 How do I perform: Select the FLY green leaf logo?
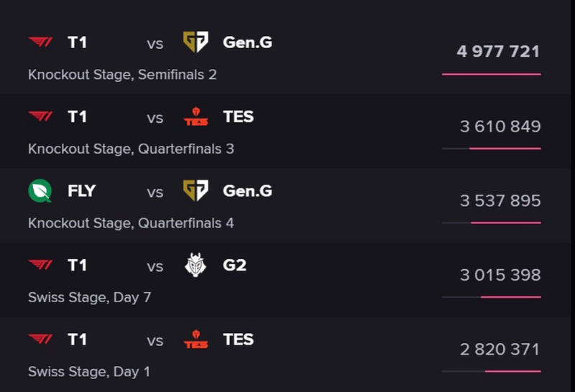tap(40, 191)
